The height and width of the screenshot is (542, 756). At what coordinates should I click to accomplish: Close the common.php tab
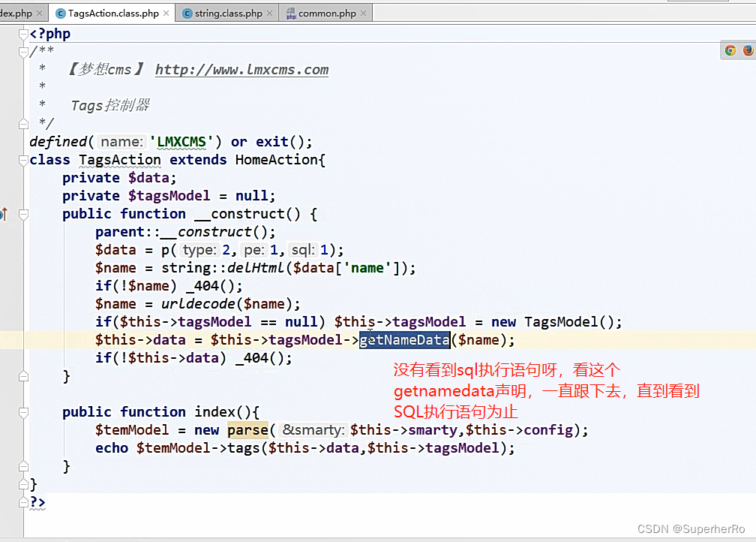(x=363, y=13)
